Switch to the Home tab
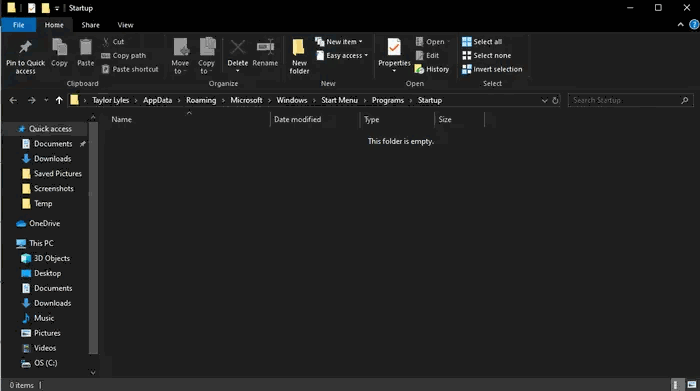The image size is (700, 391). point(54,25)
